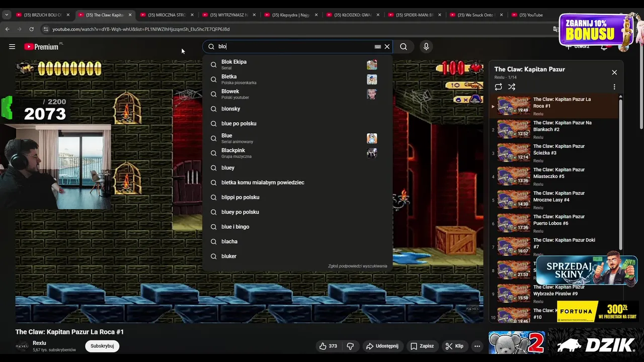Play playlist video Miasteczko #5
Image resolution: width=644 pixels, height=362 pixels.
click(x=553, y=176)
